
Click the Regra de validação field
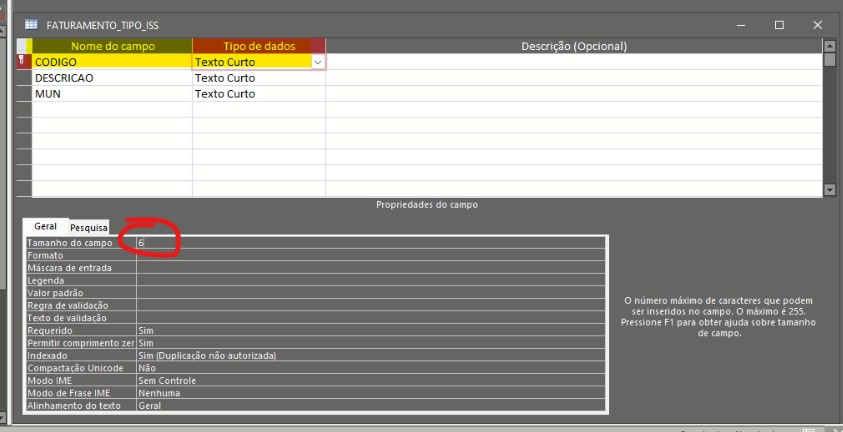pos(370,305)
